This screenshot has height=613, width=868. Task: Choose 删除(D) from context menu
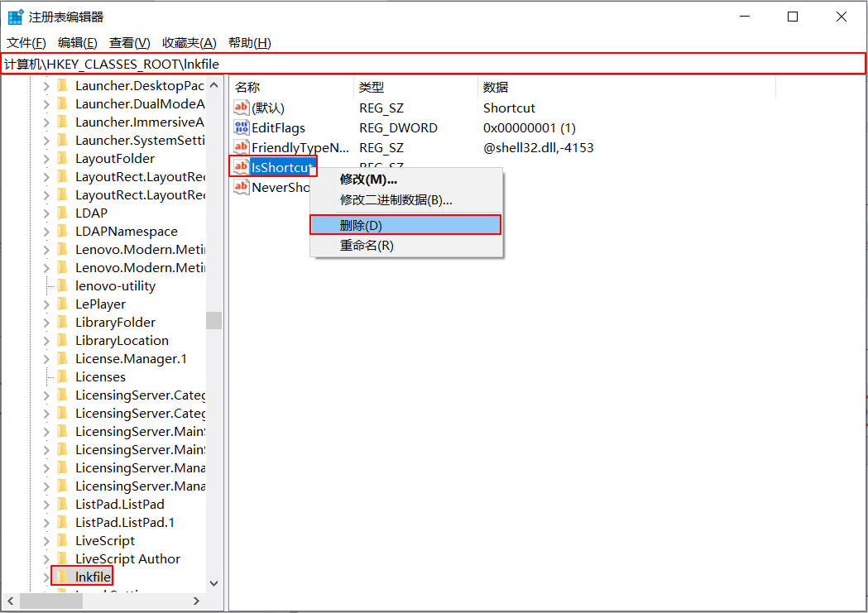[406, 225]
